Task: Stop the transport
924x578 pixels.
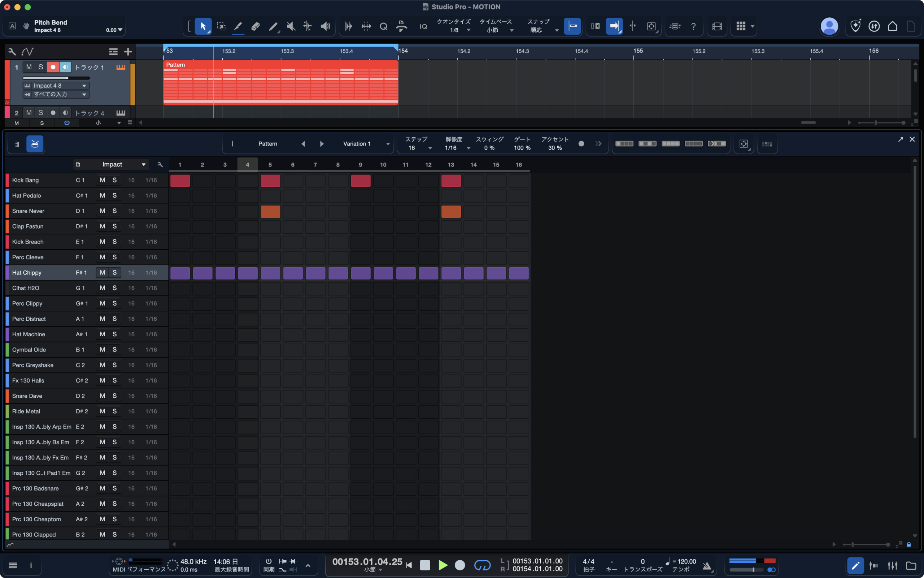Action: point(424,565)
